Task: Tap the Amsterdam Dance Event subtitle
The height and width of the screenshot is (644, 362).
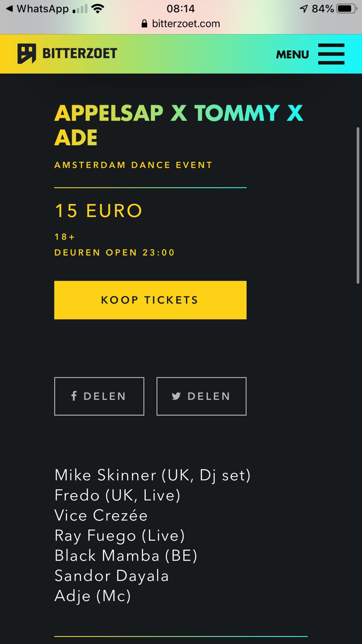Action: tap(133, 165)
